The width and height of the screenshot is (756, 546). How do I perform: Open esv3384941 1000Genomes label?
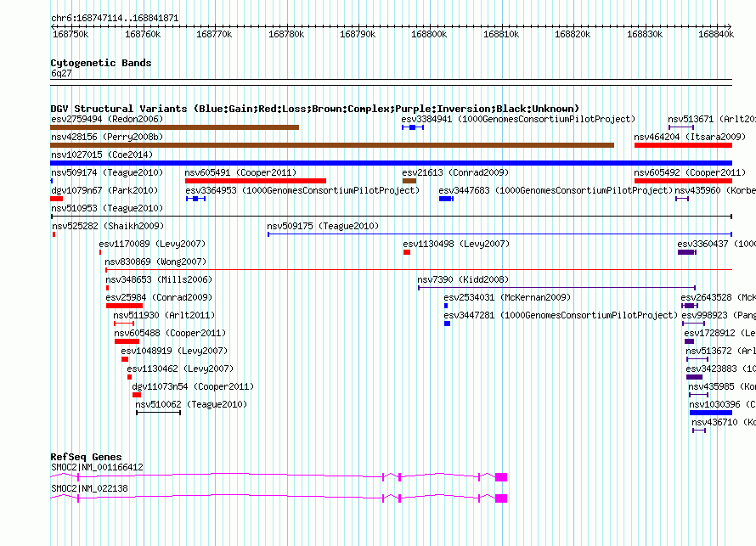coord(518,119)
